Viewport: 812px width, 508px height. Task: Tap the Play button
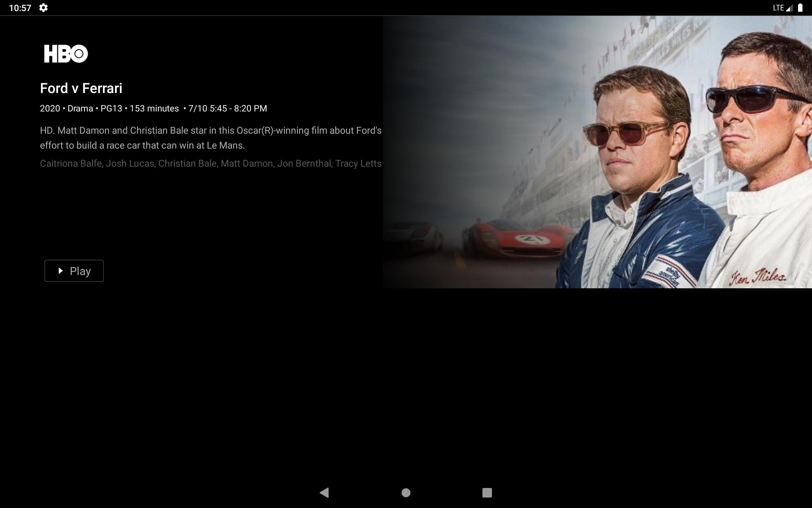(x=74, y=271)
